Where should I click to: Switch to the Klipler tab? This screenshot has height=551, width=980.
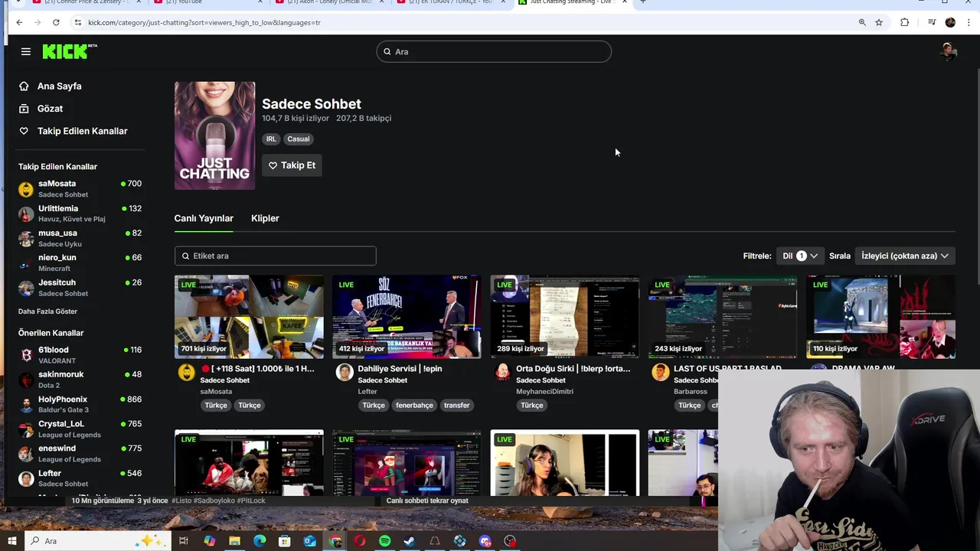coord(265,218)
